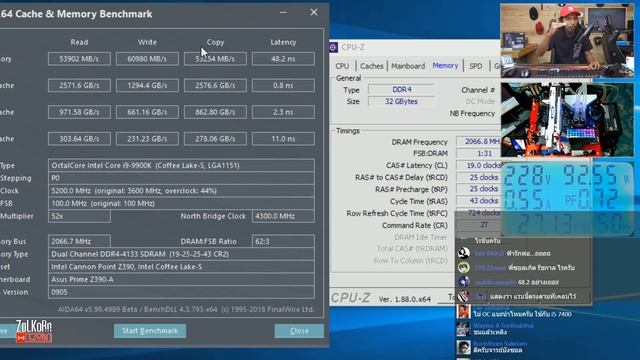Click the 971.58 GB/s read cell
This screenshot has height=360, width=640.
79,112
